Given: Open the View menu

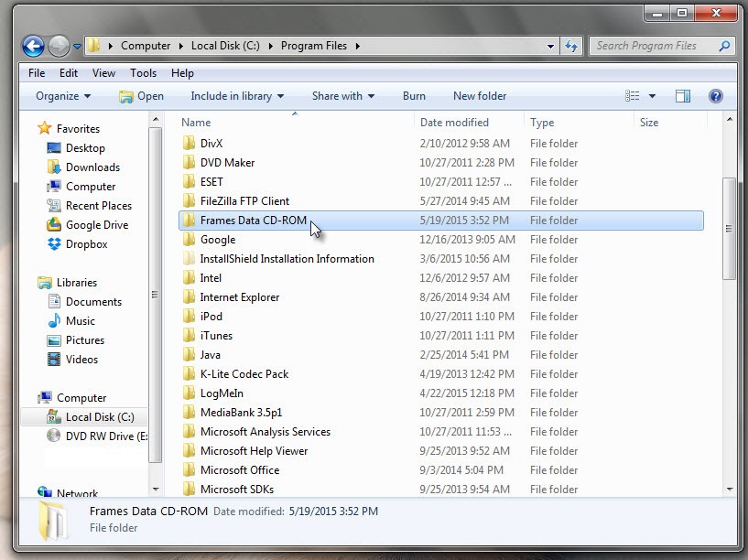Looking at the screenshot, I should pyautogui.click(x=103, y=73).
